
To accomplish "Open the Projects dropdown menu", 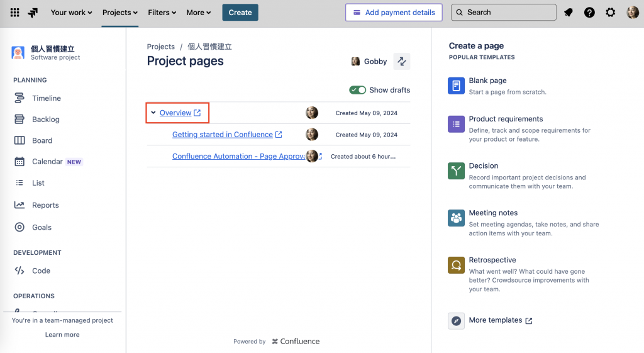I will (x=120, y=13).
